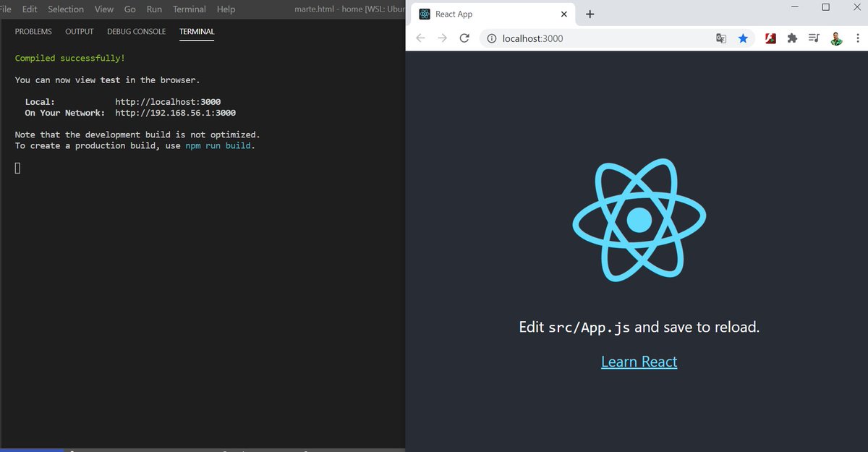Click the React favicon on the browser tab

(425, 14)
